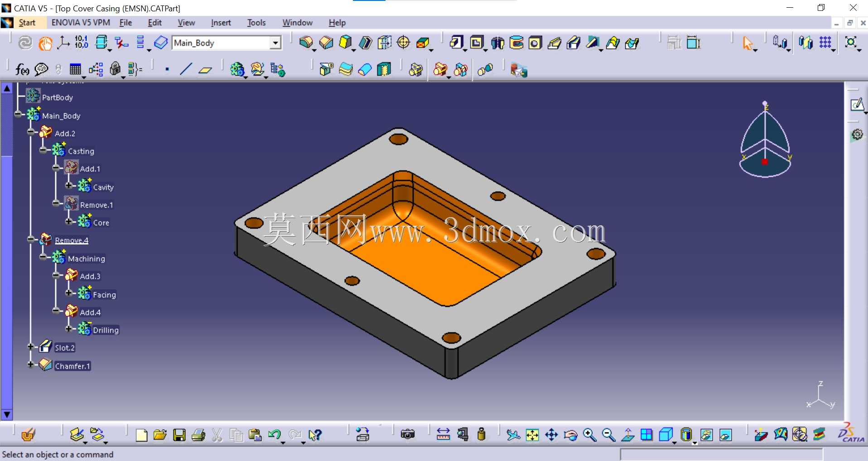Click the crosshair target tool icon
This screenshot has height=461, width=868.
coord(403,43)
